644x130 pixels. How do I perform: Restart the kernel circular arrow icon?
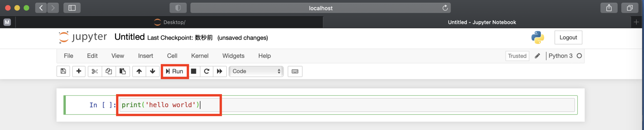coord(207,71)
